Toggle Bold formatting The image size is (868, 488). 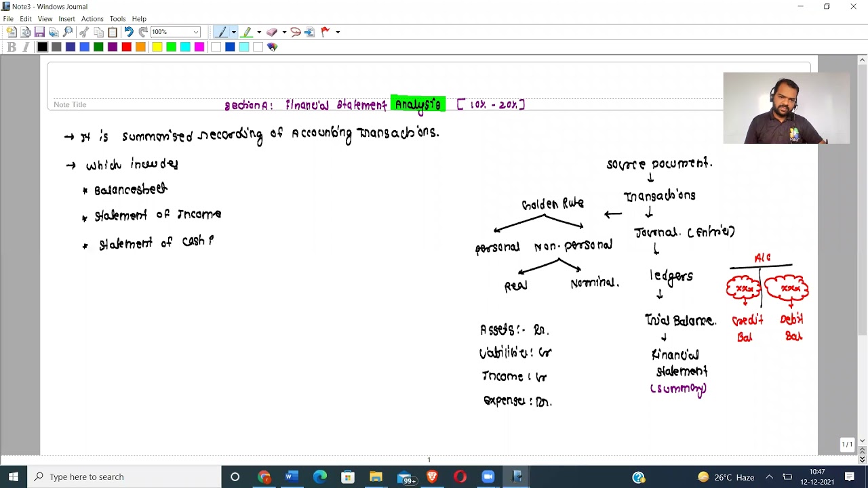[12, 47]
